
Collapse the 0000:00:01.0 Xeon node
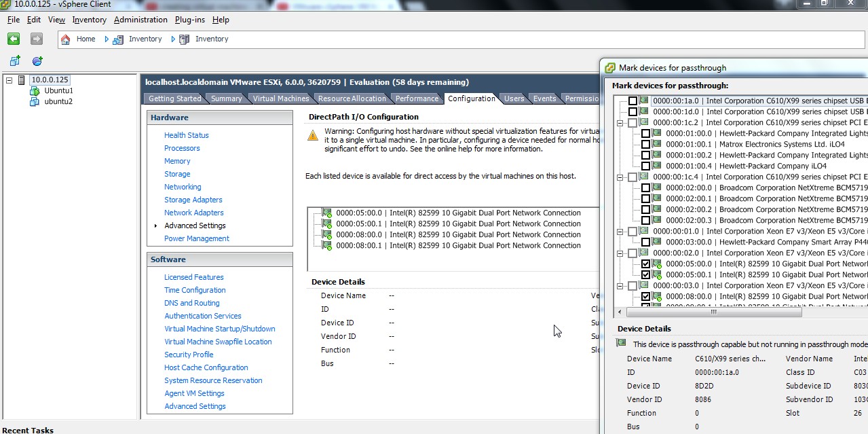coord(620,232)
